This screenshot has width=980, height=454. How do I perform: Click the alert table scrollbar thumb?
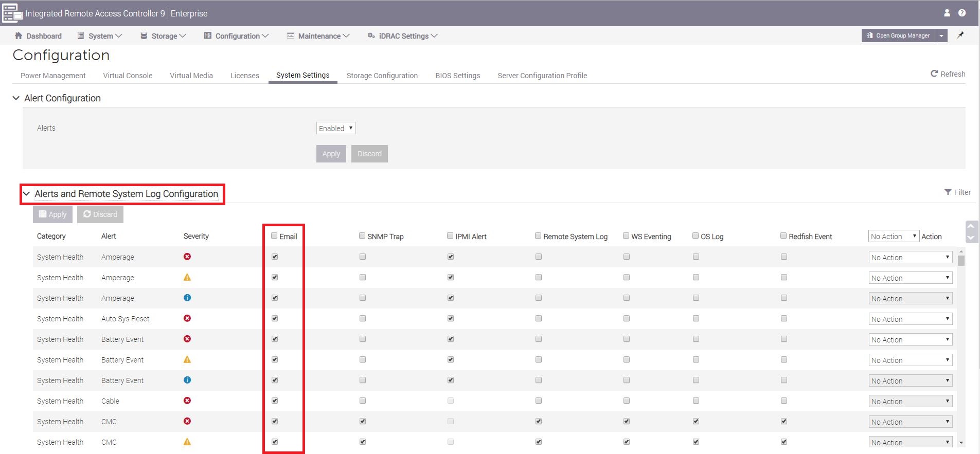(x=961, y=260)
